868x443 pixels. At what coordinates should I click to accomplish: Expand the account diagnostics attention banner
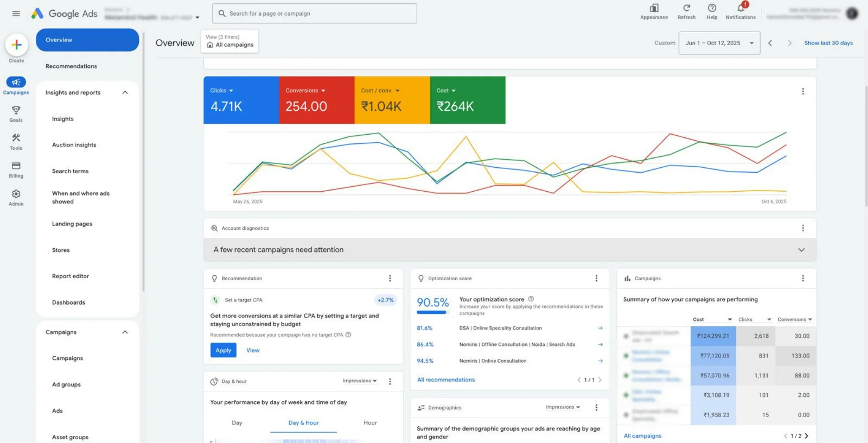coord(801,250)
